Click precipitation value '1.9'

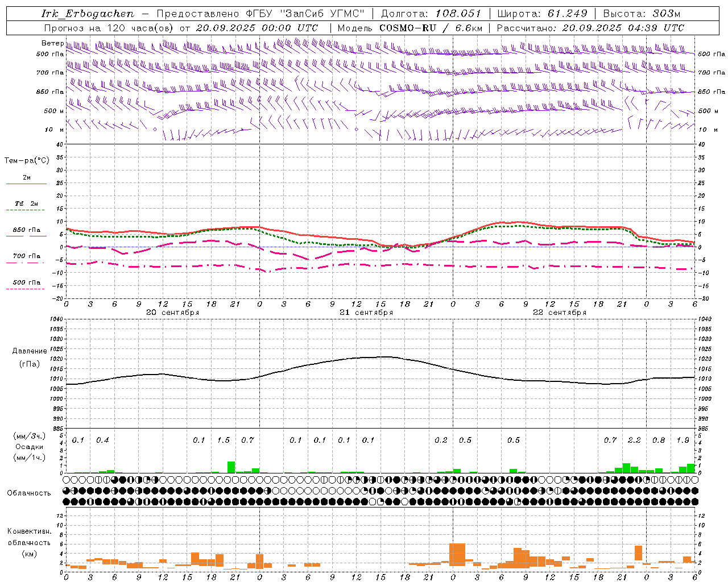(x=682, y=440)
